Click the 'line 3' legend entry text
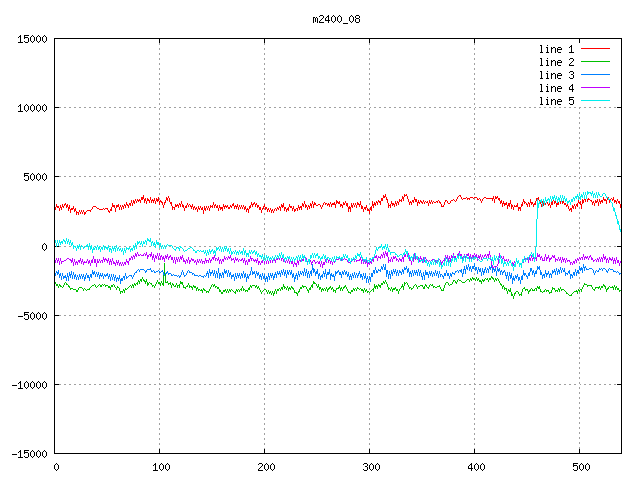The width and height of the screenshot is (640, 480). pyautogui.click(x=557, y=75)
